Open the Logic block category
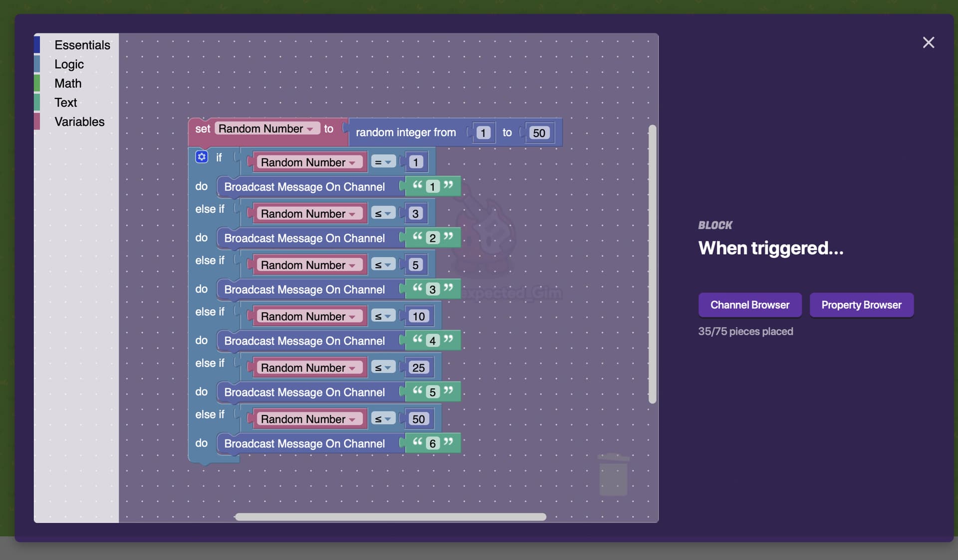958x560 pixels. [69, 64]
